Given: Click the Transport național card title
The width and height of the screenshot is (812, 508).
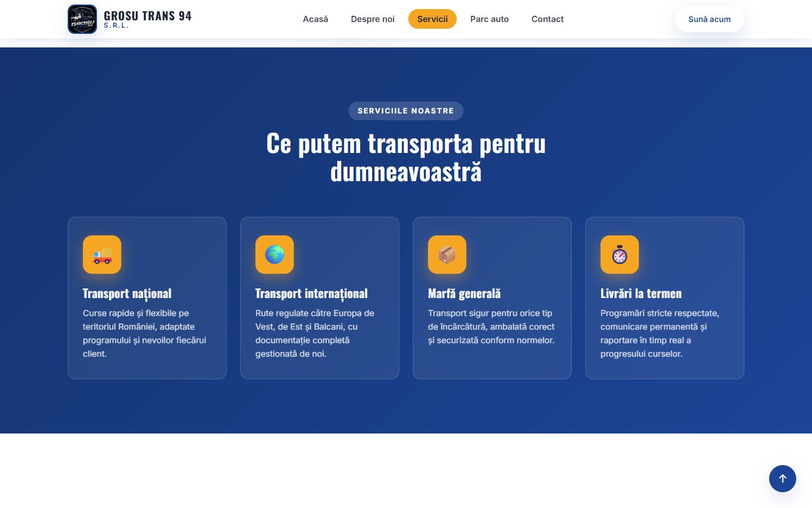Looking at the screenshot, I should (x=127, y=294).
